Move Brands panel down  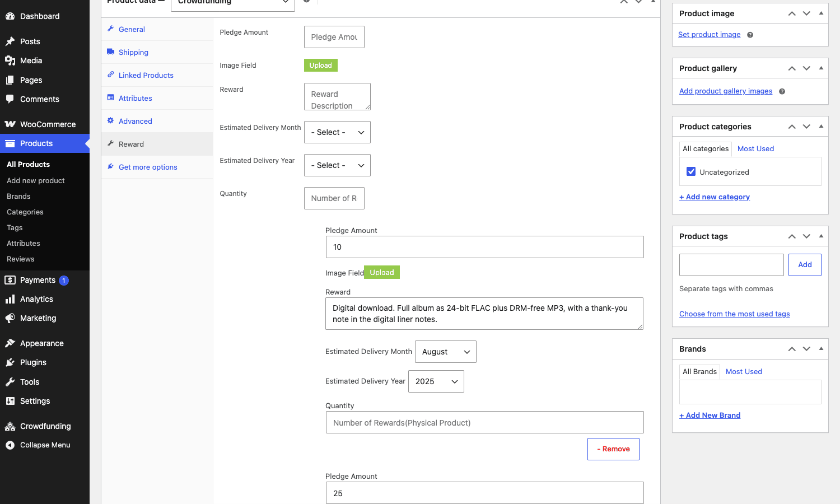pos(806,349)
